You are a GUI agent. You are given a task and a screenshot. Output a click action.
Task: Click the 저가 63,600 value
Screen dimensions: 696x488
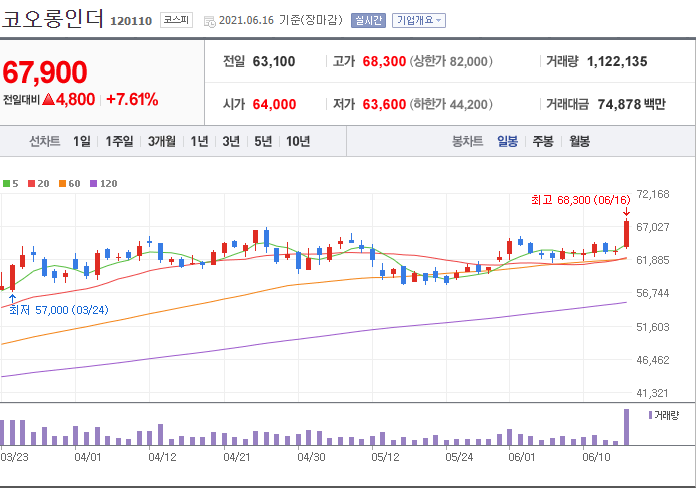pyautogui.click(x=384, y=104)
